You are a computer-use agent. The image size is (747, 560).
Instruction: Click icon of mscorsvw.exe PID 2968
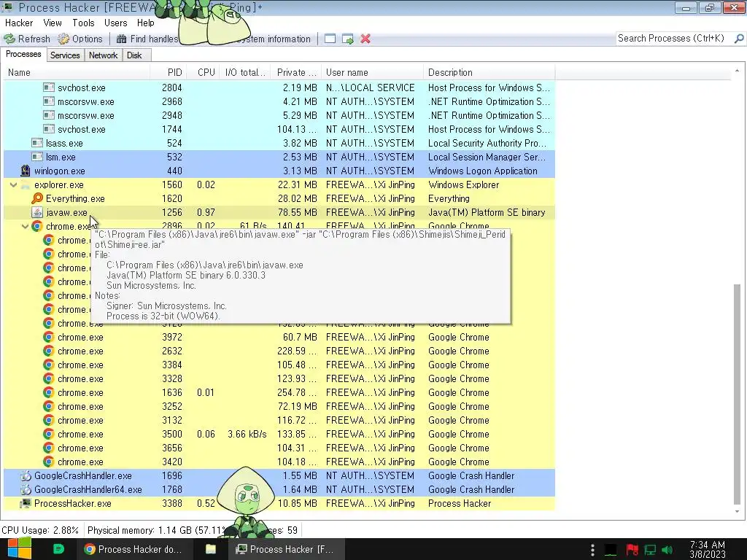click(x=49, y=101)
